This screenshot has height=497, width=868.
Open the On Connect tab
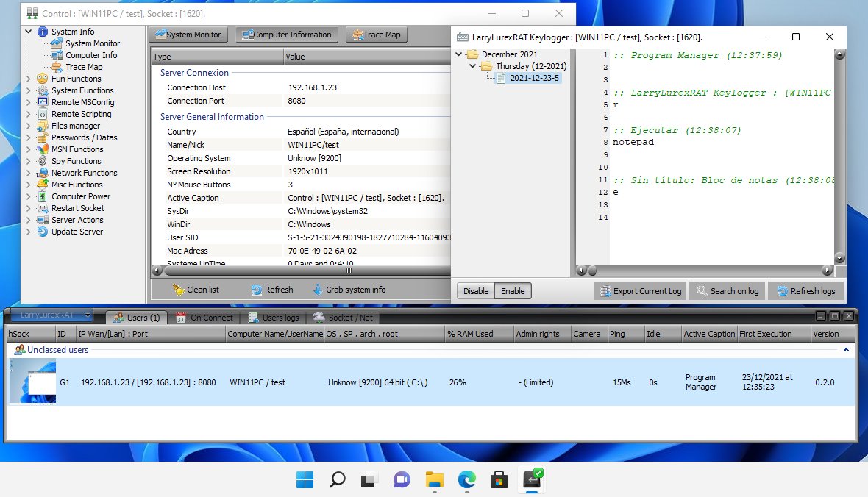[x=204, y=318]
